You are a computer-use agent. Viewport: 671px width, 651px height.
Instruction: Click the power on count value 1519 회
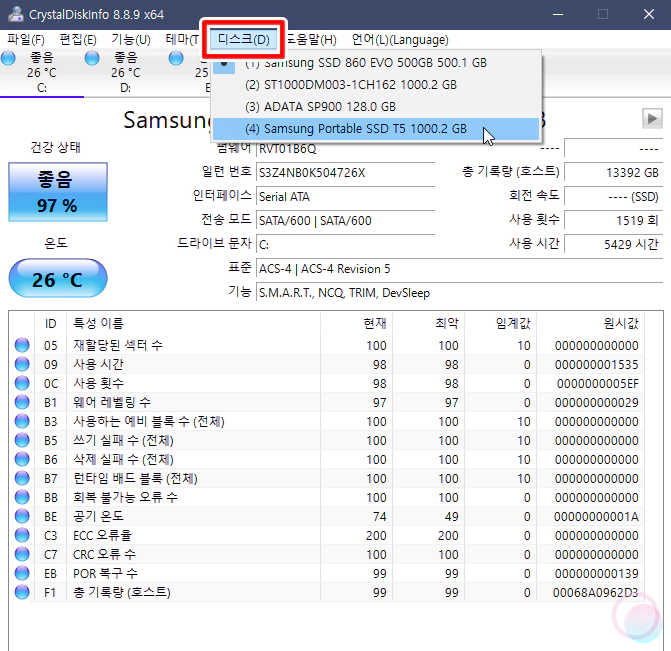pyautogui.click(x=613, y=220)
